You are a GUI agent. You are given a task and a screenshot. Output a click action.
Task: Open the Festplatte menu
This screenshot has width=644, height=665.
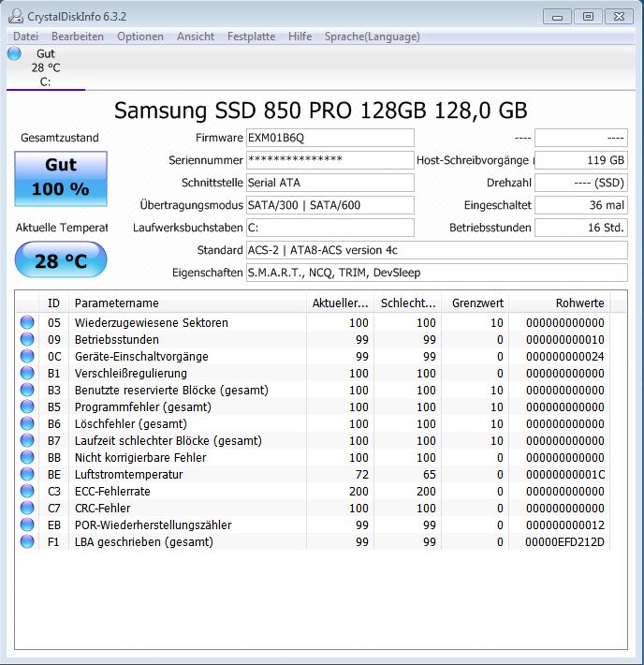pyautogui.click(x=252, y=37)
